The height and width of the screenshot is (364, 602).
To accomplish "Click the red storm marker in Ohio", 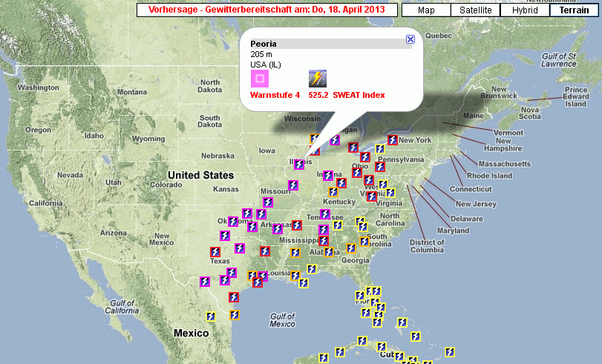I will 365,157.
